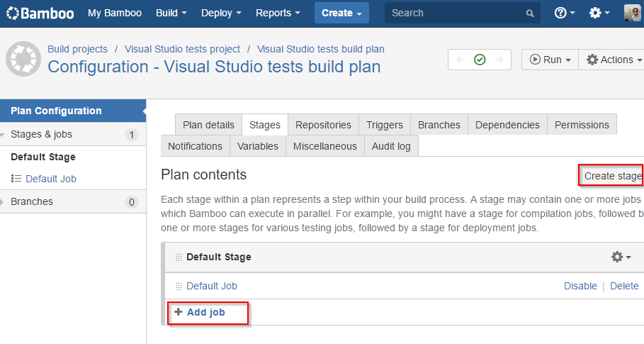Viewport: 644px width, 344px height.
Task: Click the Stages & jobs count badge
Action: point(132,135)
